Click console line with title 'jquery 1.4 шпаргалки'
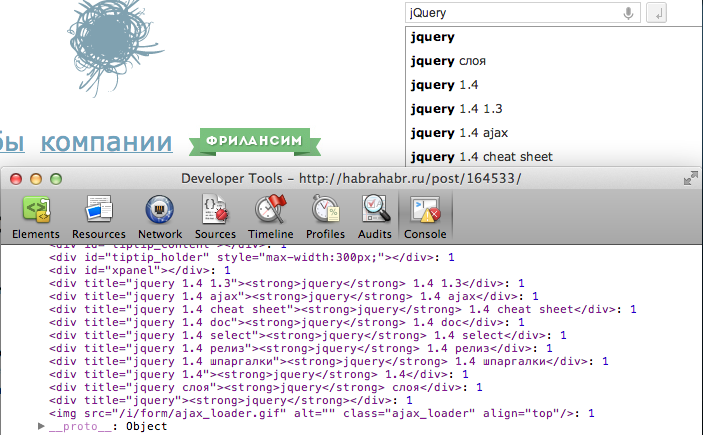The width and height of the screenshot is (703, 435). coord(329,361)
